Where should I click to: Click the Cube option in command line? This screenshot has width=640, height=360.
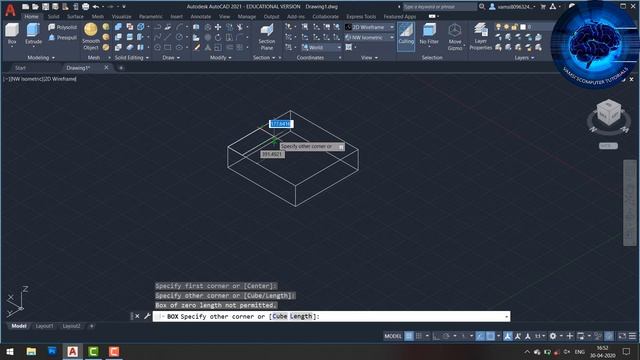coord(280,316)
